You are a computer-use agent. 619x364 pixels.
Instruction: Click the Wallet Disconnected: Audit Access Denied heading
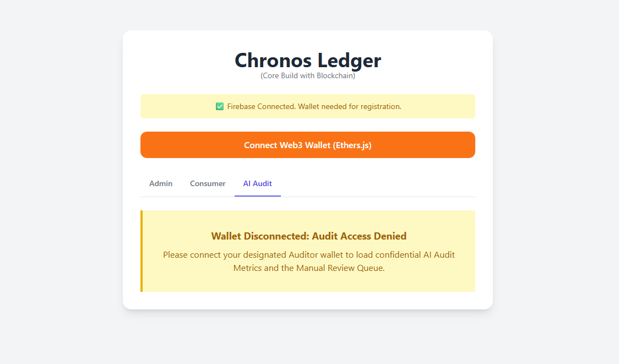pyautogui.click(x=308, y=236)
